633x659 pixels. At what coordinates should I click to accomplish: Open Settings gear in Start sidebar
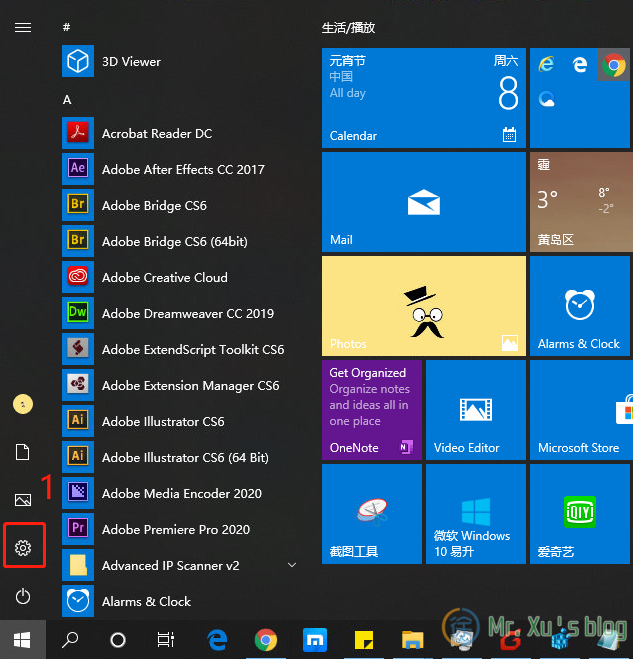pos(23,548)
